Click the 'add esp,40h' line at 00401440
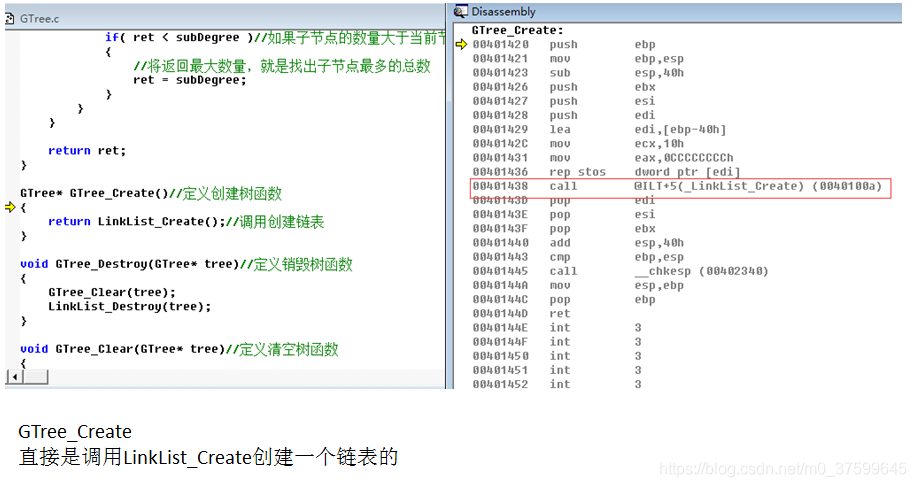This screenshot has height=487, width=916. [x=578, y=243]
